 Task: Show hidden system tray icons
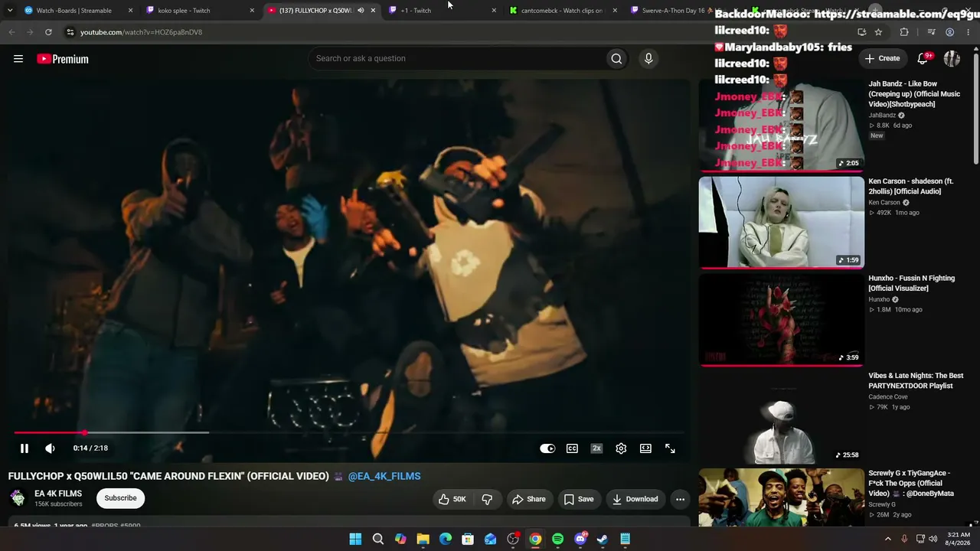coord(888,539)
